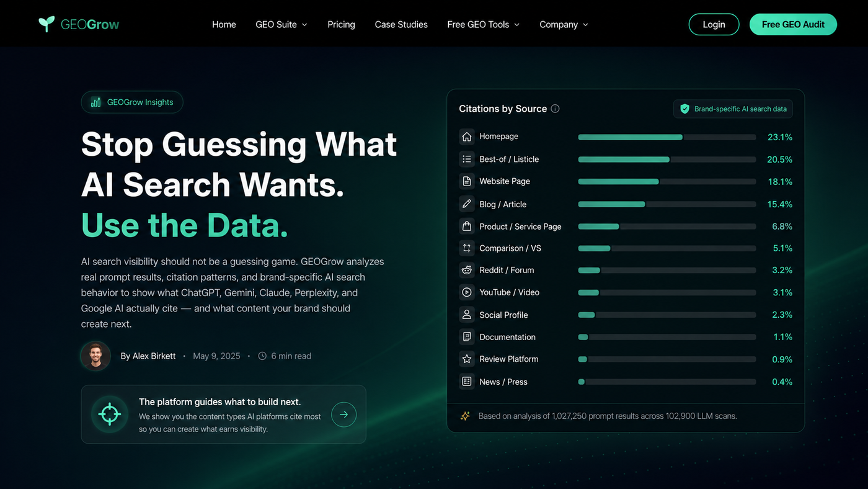Click the 18.1% value
This screenshot has width=868, height=489.
tap(781, 182)
